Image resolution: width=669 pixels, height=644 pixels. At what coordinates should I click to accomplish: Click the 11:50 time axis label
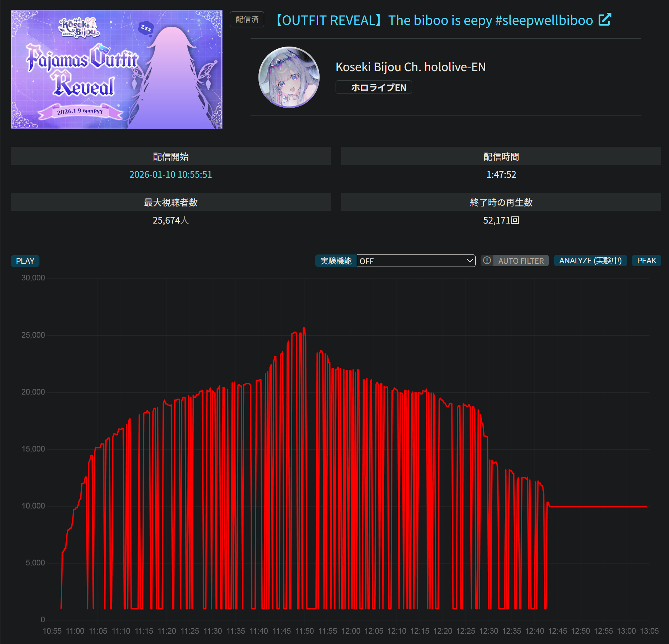[x=305, y=631]
